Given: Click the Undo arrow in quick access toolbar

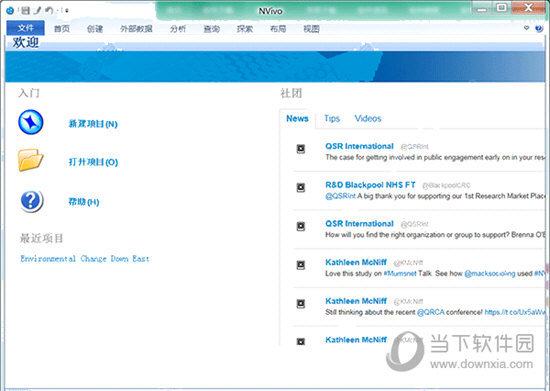Looking at the screenshot, I should pyautogui.click(x=49, y=11).
